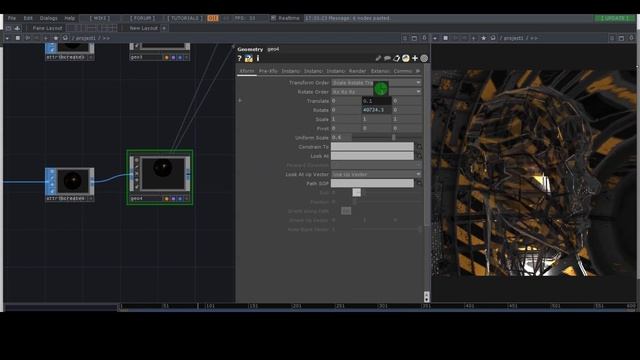Click the rendered viewer image
The height and width of the screenshot is (360, 640).
click(x=534, y=173)
